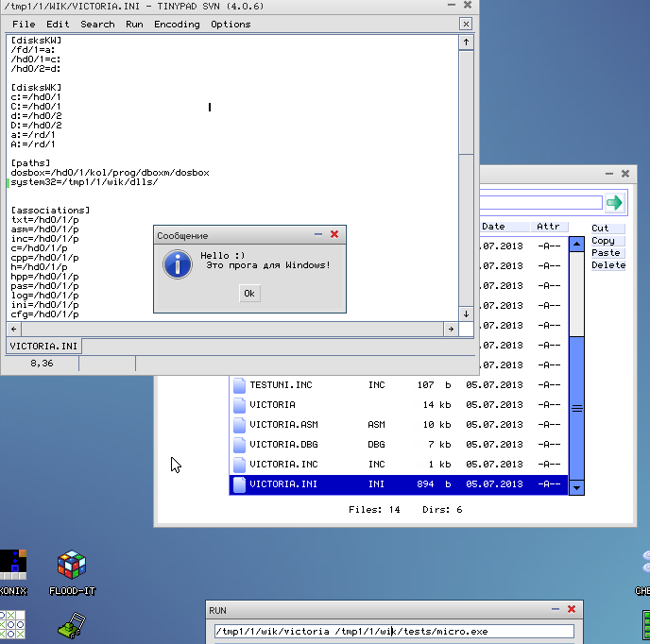650x644 pixels.
Task: Launch the XONIX desktop icon
Action: tap(12, 566)
